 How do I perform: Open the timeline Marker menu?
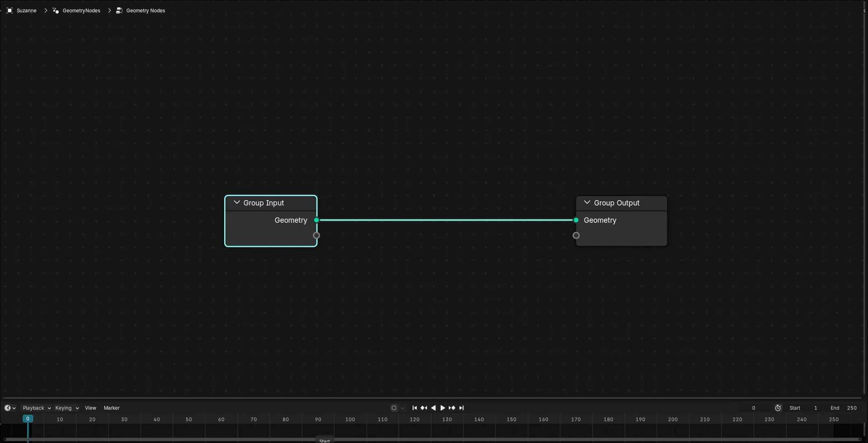(112, 408)
